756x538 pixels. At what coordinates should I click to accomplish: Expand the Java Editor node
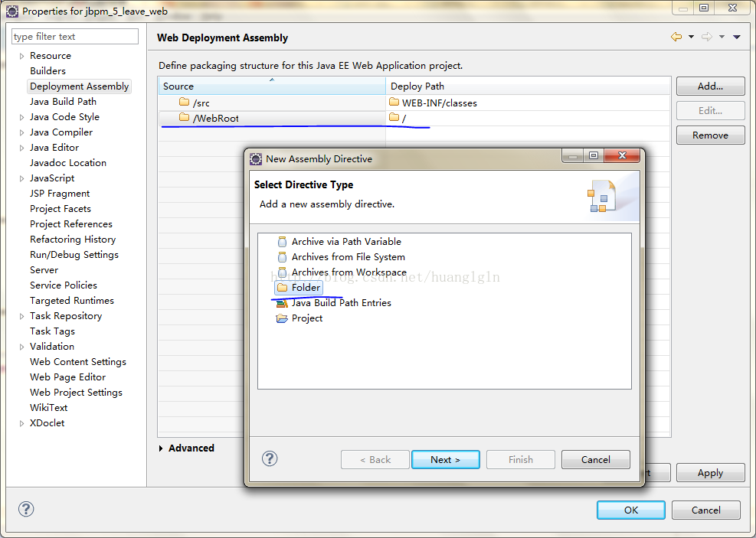[x=21, y=148]
